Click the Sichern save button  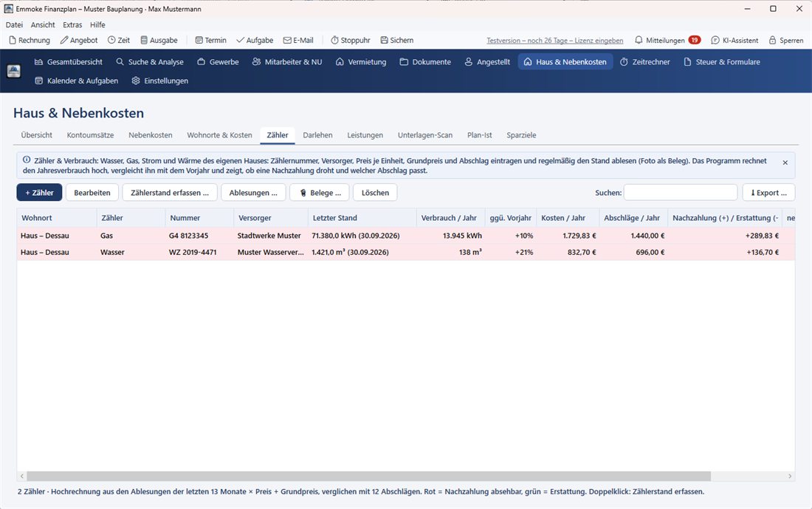coord(397,40)
